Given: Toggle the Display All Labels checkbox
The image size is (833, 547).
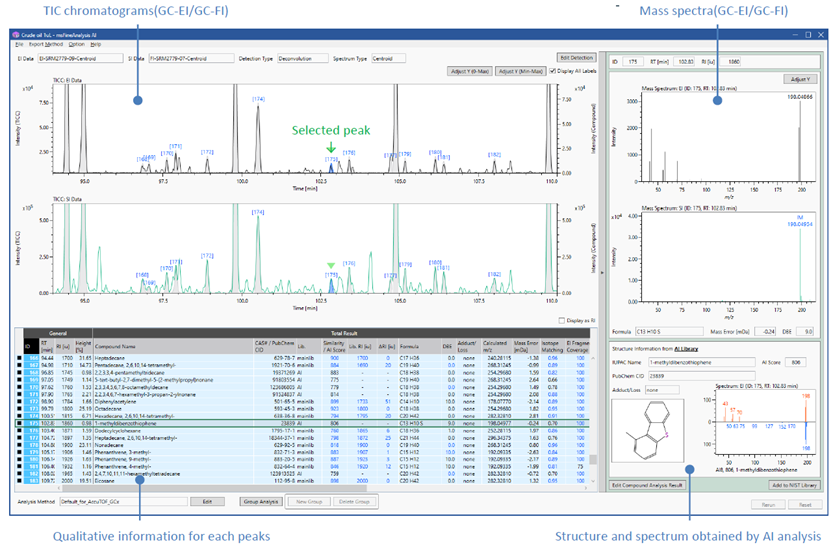Looking at the screenshot, I should pyautogui.click(x=552, y=71).
